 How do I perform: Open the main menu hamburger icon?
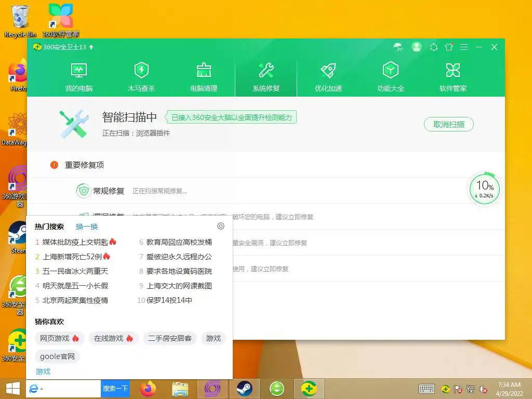pyautogui.click(x=464, y=47)
